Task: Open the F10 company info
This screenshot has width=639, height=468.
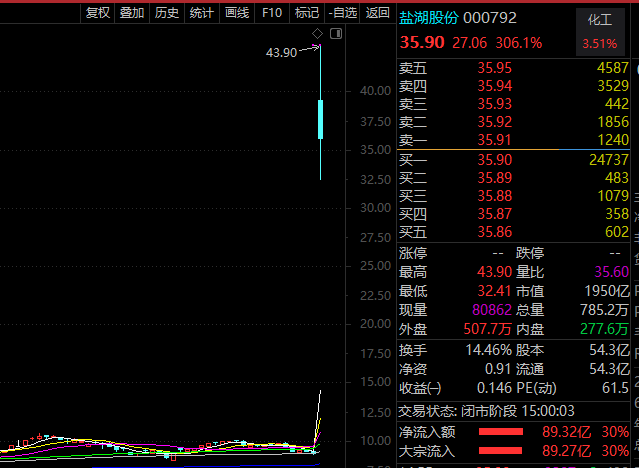Action: tap(272, 13)
